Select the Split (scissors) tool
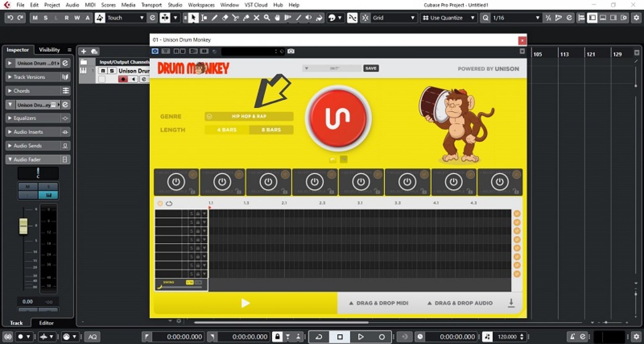Image resolution: width=644 pixels, height=344 pixels. [x=236, y=18]
